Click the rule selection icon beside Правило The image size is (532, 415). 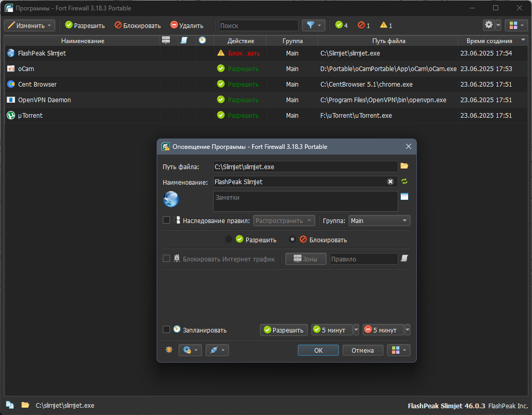click(404, 258)
